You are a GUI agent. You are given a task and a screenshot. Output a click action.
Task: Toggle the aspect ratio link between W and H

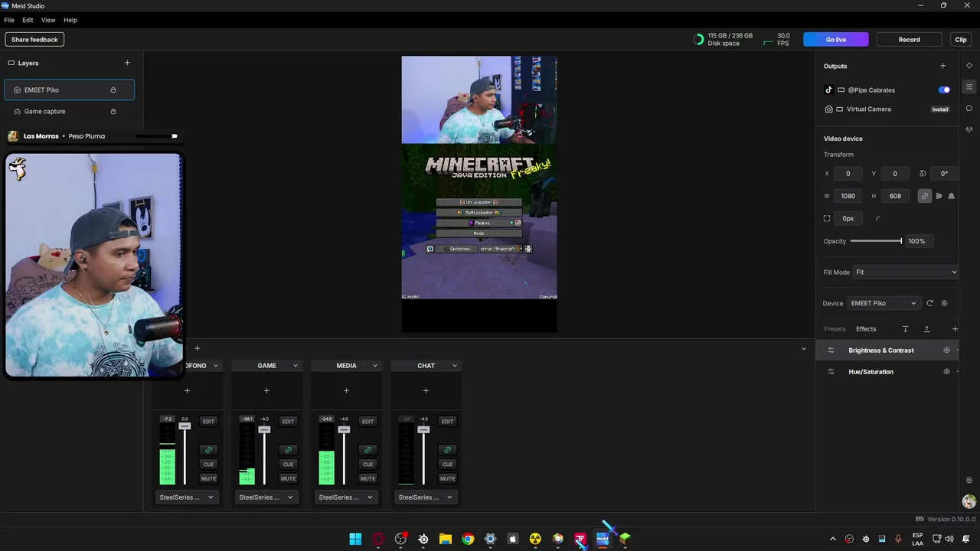pos(925,196)
